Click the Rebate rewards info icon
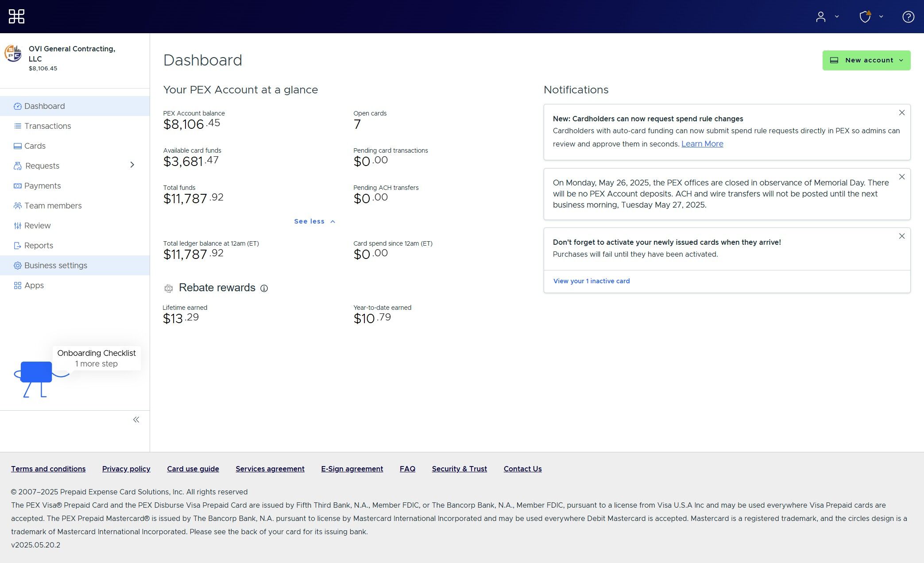924x563 pixels. [x=264, y=288]
